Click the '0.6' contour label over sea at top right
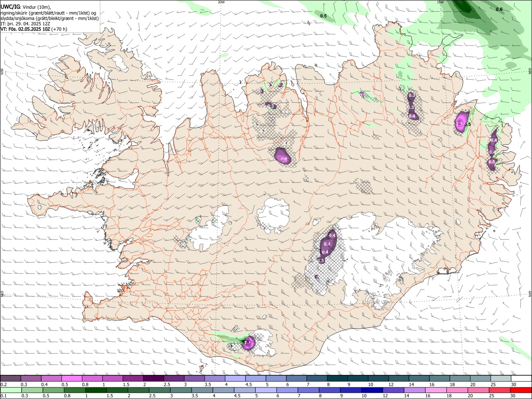 [499, 9]
